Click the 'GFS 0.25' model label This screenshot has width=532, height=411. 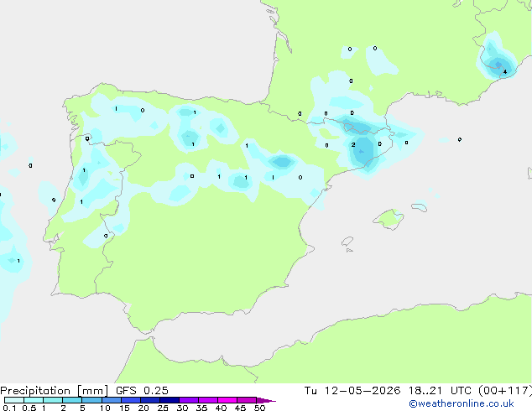coord(142,391)
